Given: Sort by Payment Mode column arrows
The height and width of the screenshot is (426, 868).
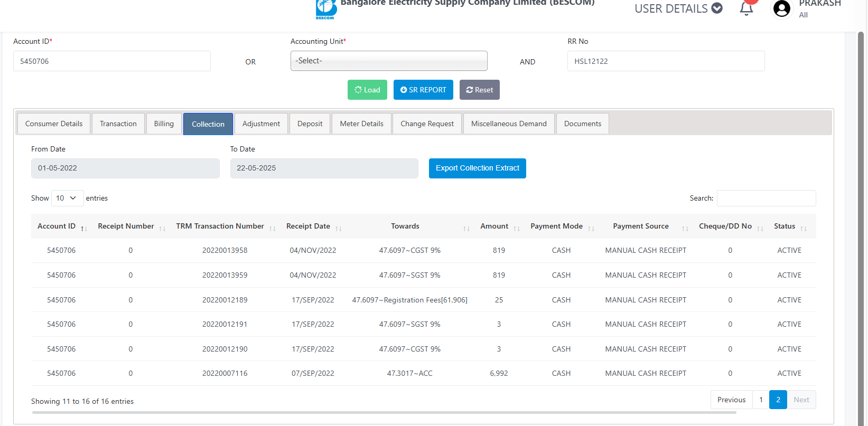Looking at the screenshot, I should (x=591, y=229).
